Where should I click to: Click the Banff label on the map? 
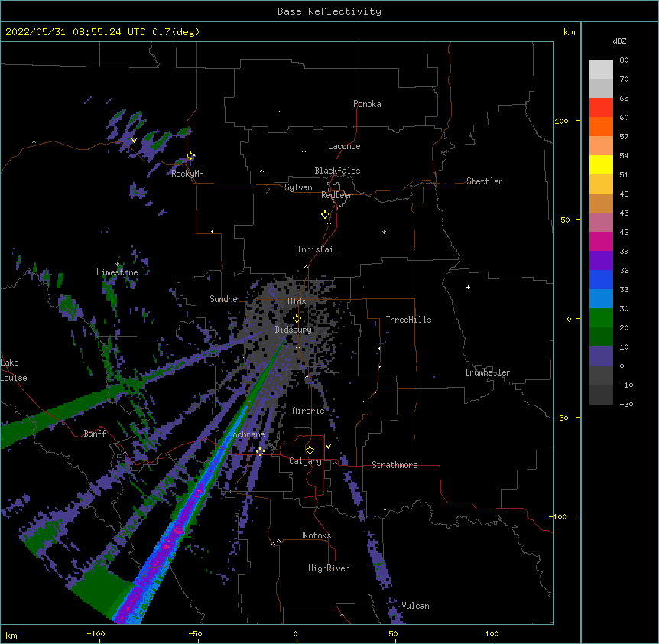[95, 434]
